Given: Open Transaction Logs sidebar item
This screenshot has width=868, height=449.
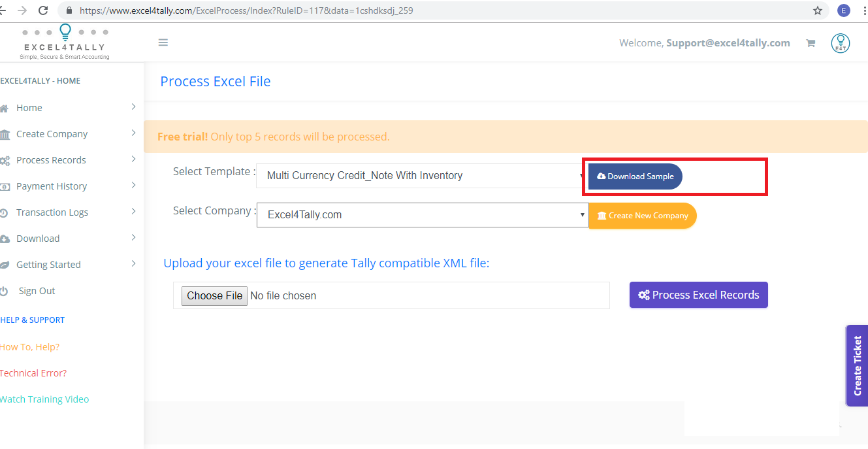Looking at the screenshot, I should 52,212.
